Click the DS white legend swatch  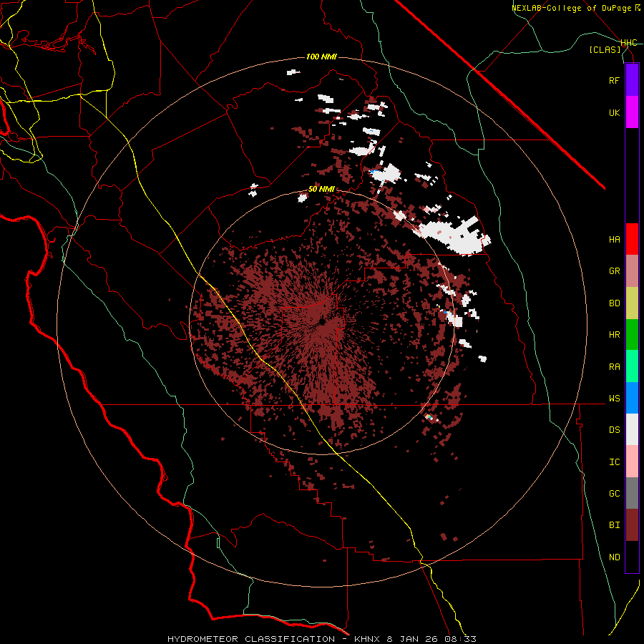pos(632,429)
